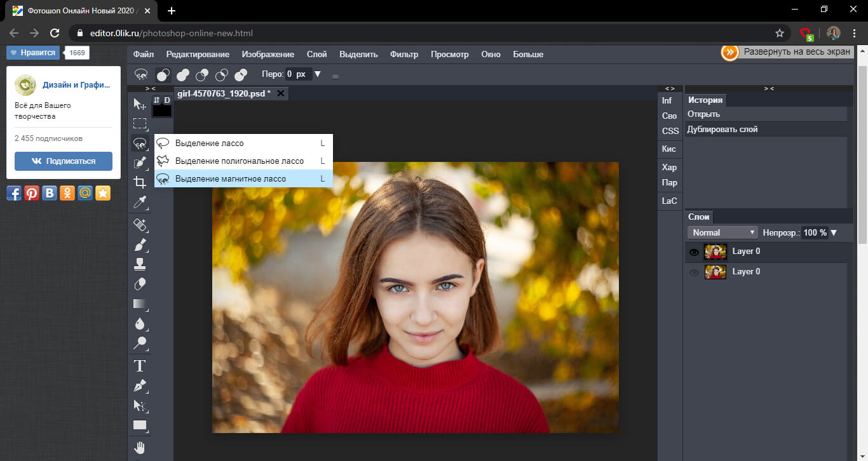Viewport: 868px width, 461px height.
Task: Share via the VK social icon
Action: click(x=50, y=193)
